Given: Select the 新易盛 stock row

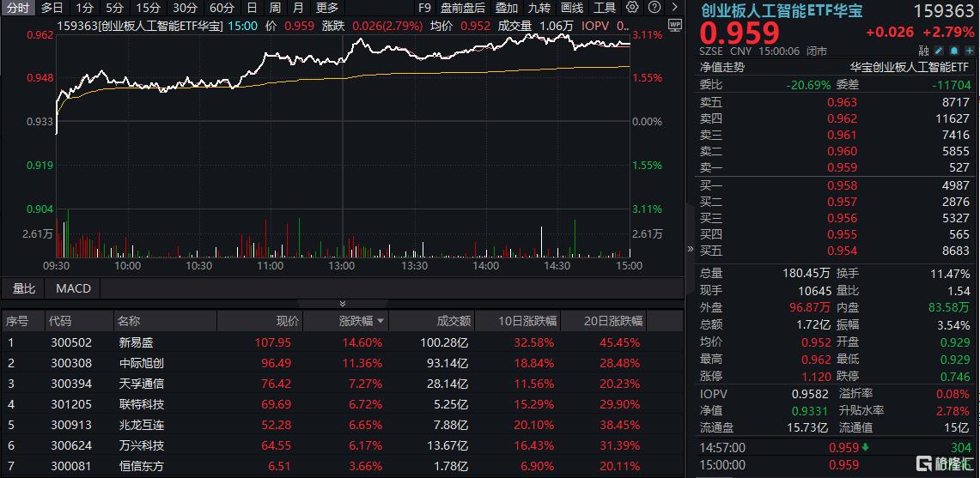Looking at the screenshot, I should tap(343, 342).
